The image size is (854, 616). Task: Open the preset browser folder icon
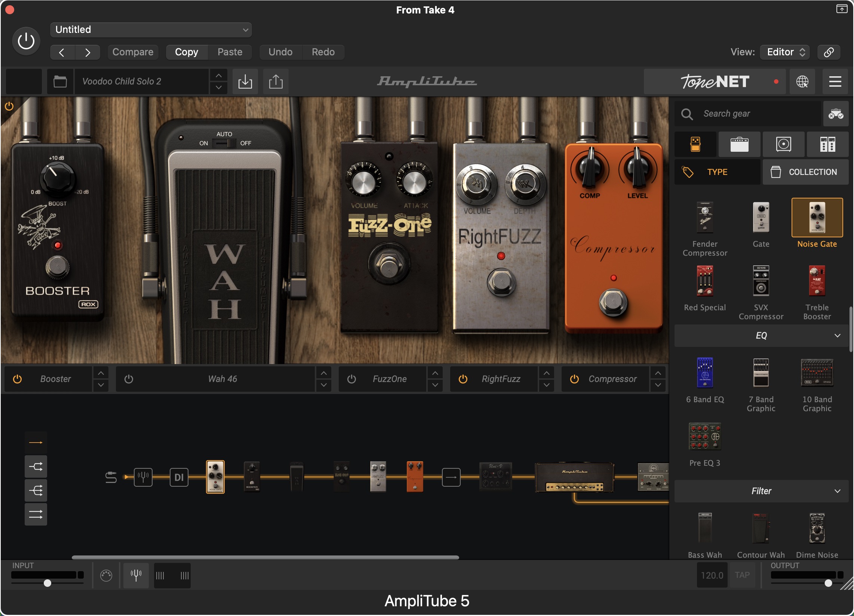coord(60,81)
